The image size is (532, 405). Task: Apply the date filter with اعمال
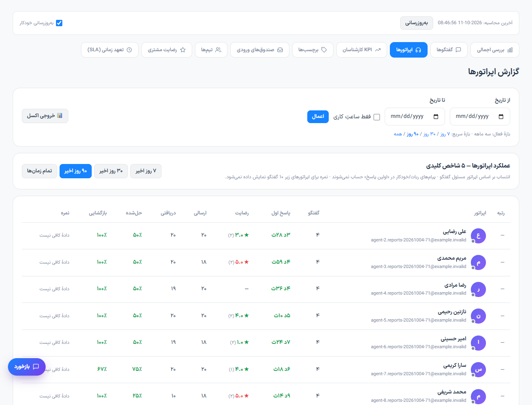(318, 117)
